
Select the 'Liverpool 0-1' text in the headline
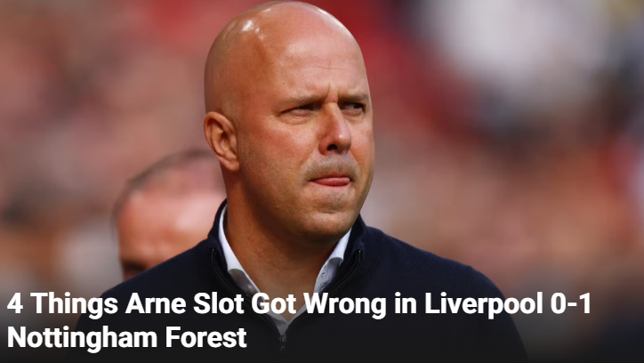(507, 304)
